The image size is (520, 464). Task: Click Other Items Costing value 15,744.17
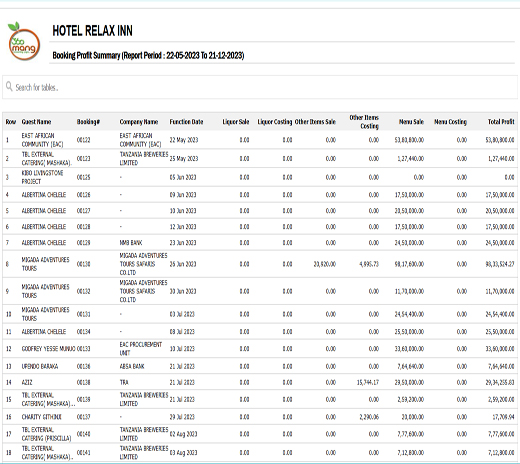point(368,382)
